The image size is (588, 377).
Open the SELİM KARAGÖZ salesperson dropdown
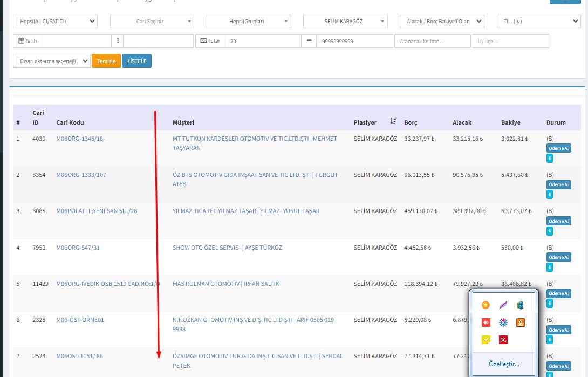[x=345, y=21]
